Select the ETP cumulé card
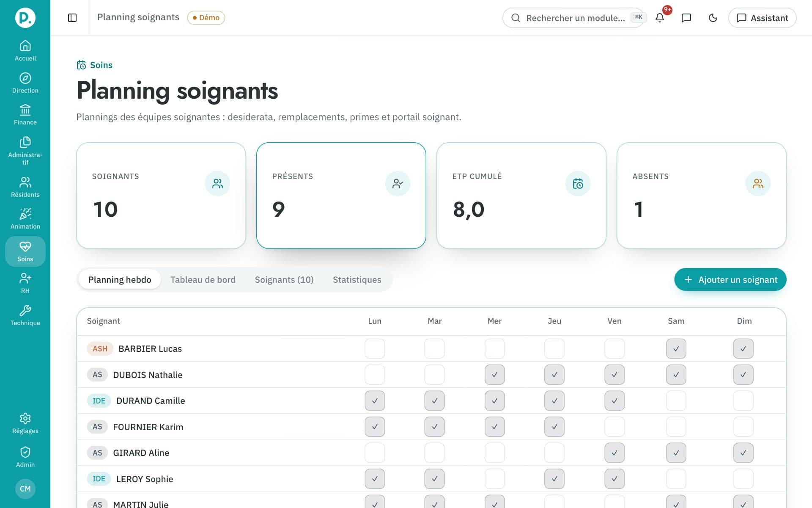This screenshot has width=812, height=508. 521,196
